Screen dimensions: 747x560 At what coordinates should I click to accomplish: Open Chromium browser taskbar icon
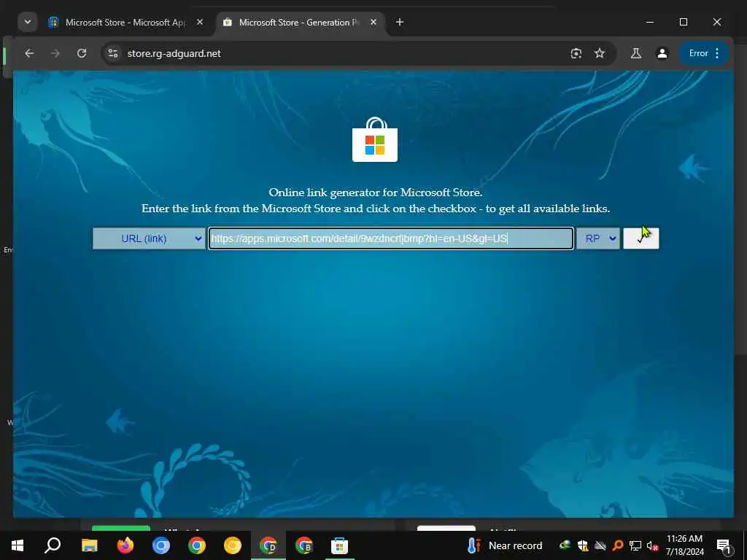pyautogui.click(x=161, y=545)
